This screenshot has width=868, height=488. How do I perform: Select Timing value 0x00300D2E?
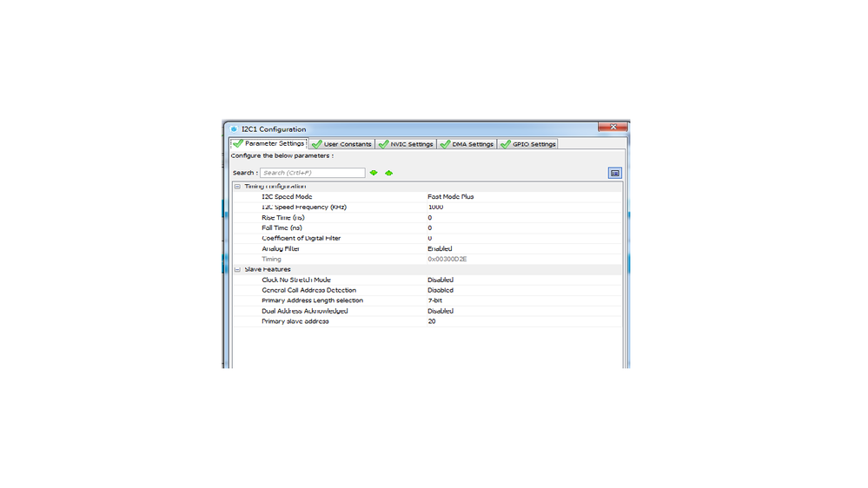pyautogui.click(x=447, y=259)
